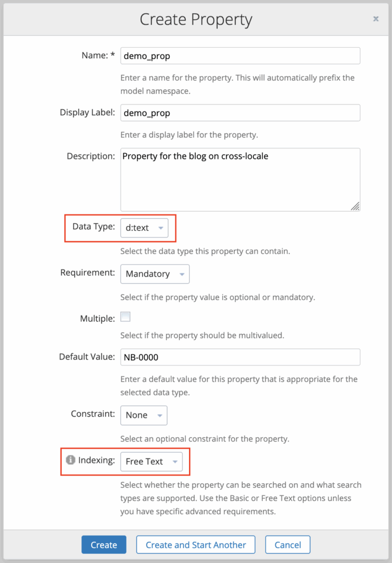Expand the Indexing dropdown
392x563 pixels.
click(x=151, y=461)
